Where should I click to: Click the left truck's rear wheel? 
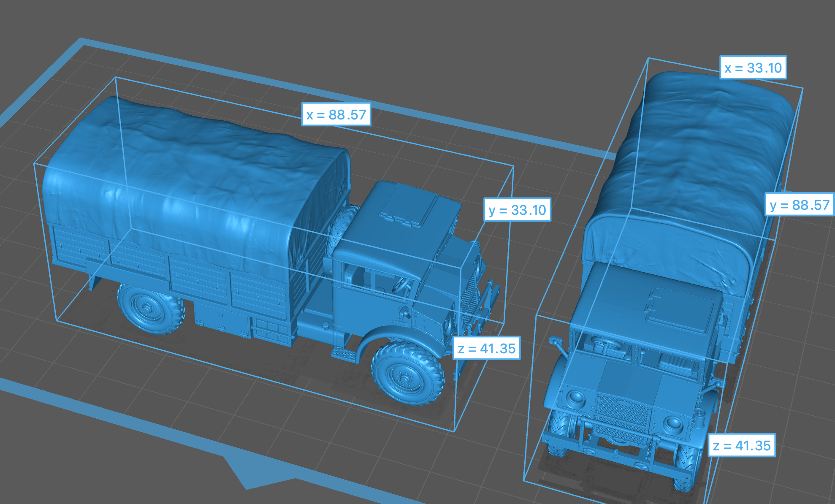[150, 310]
